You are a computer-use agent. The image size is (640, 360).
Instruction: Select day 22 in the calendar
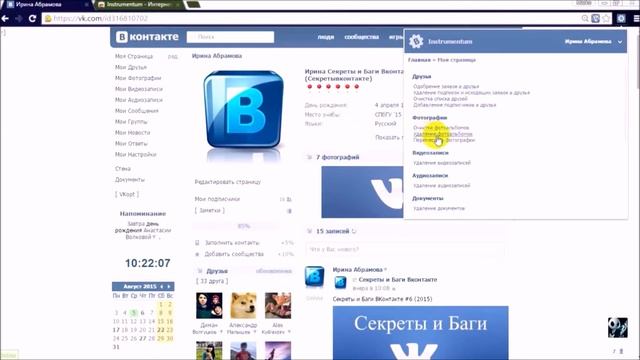(161, 330)
